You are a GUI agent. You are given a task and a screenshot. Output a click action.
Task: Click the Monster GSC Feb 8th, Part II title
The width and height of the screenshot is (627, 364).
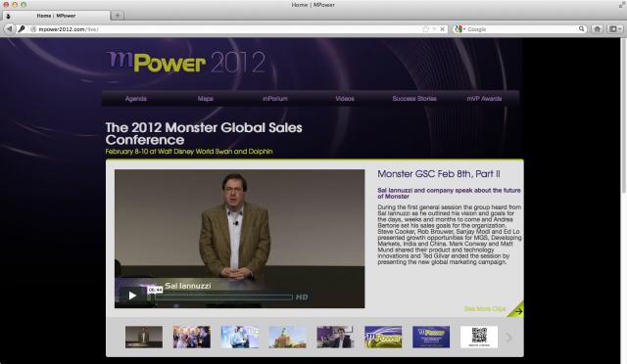[439, 174]
